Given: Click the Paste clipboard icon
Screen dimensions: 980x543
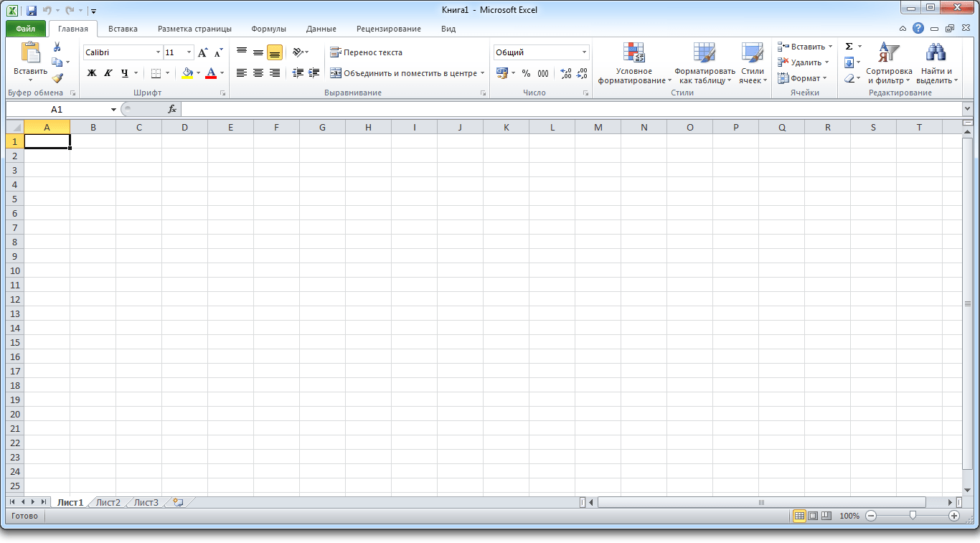Looking at the screenshot, I should click(x=31, y=53).
